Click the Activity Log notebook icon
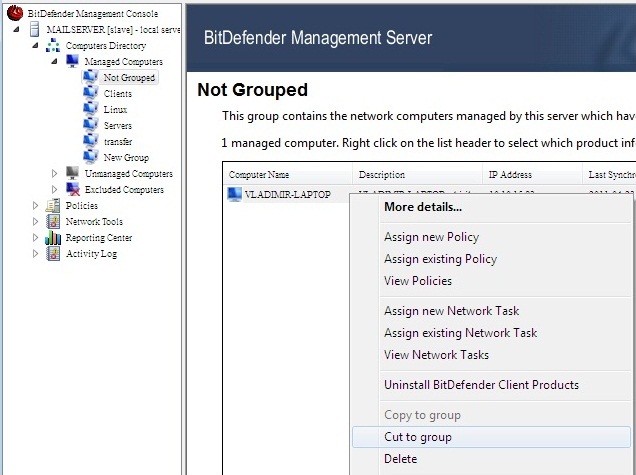This screenshot has height=475, width=636. pyautogui.click(x=53, y=253)
